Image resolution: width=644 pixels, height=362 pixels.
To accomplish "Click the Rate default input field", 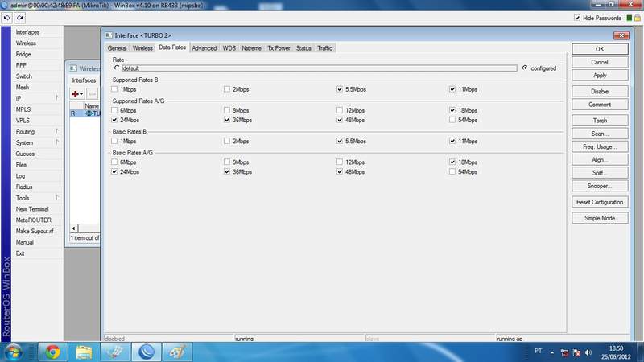I will [x=319, y=68].
